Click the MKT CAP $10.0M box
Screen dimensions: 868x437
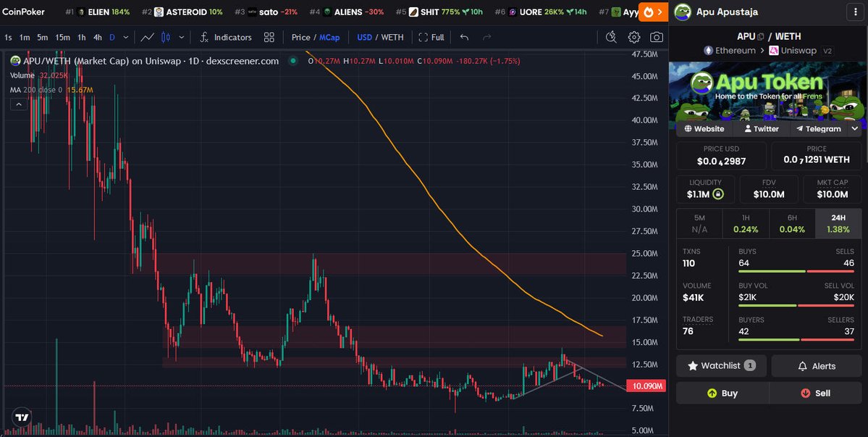coord(832,189)
